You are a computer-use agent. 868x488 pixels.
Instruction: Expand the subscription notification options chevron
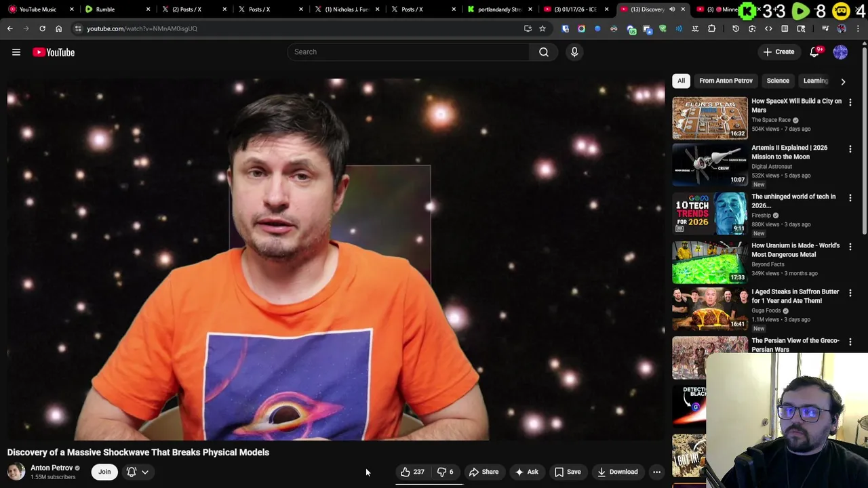[x=145, y=472]
